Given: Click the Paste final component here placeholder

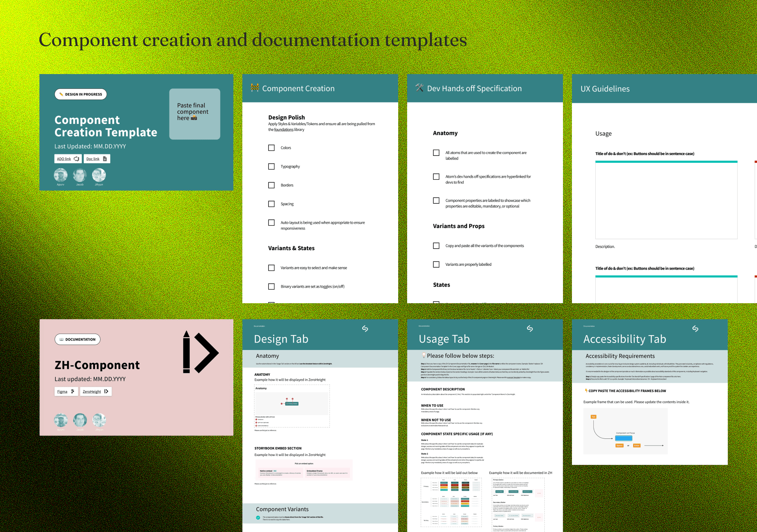Looking at the screenshot, I should click(194, 114).
